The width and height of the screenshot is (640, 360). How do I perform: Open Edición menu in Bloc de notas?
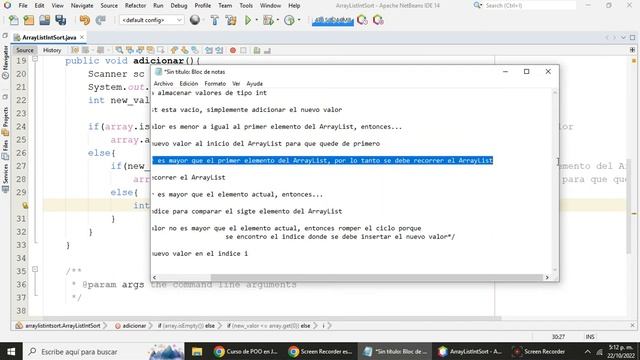189,83
